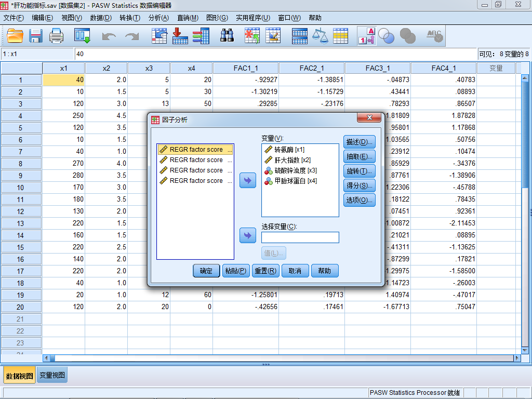The image size is (532, 399).
Task: Click the 帮助 button in dialog
Action: [x=325, y=271]
